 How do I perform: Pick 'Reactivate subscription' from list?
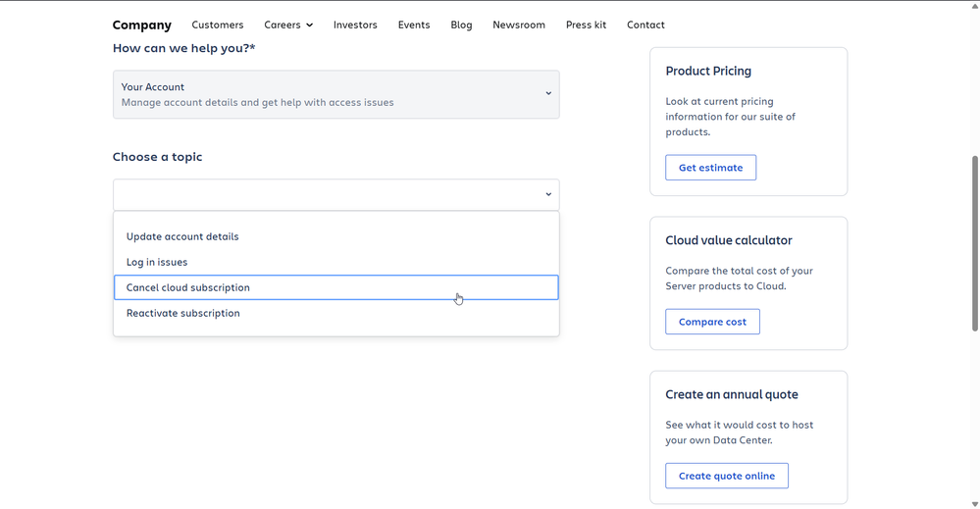point(183,313)
